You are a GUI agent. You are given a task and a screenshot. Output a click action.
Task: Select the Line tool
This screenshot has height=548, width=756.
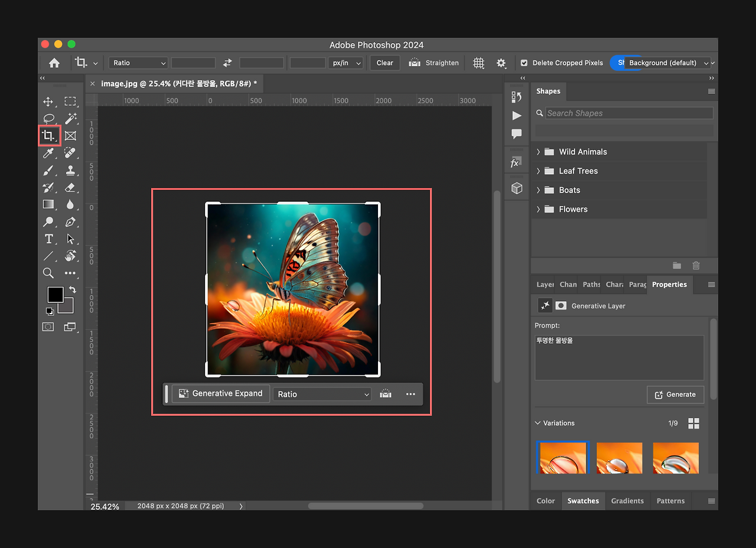tap(48, 256)
